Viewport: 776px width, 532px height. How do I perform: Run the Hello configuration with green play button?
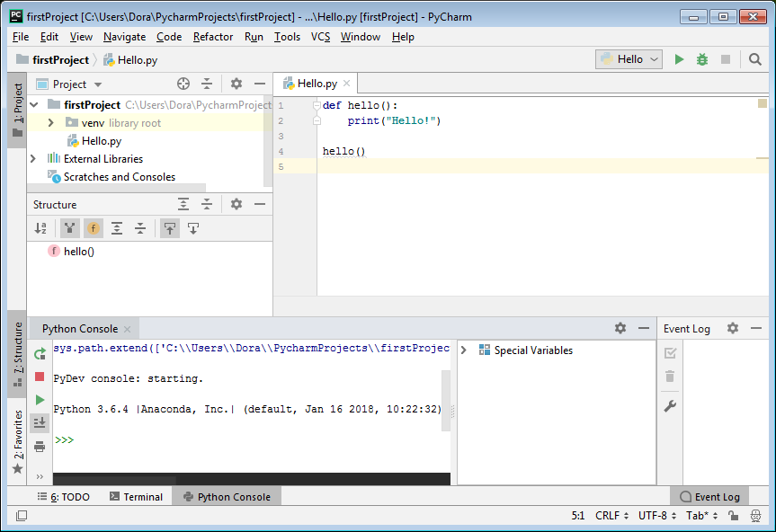[x=679, y=60]
